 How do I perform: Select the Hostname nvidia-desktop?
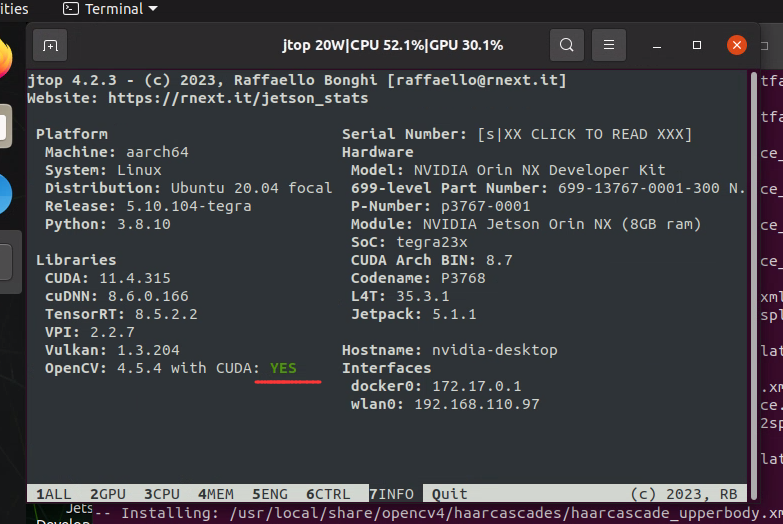coord(495,350)
